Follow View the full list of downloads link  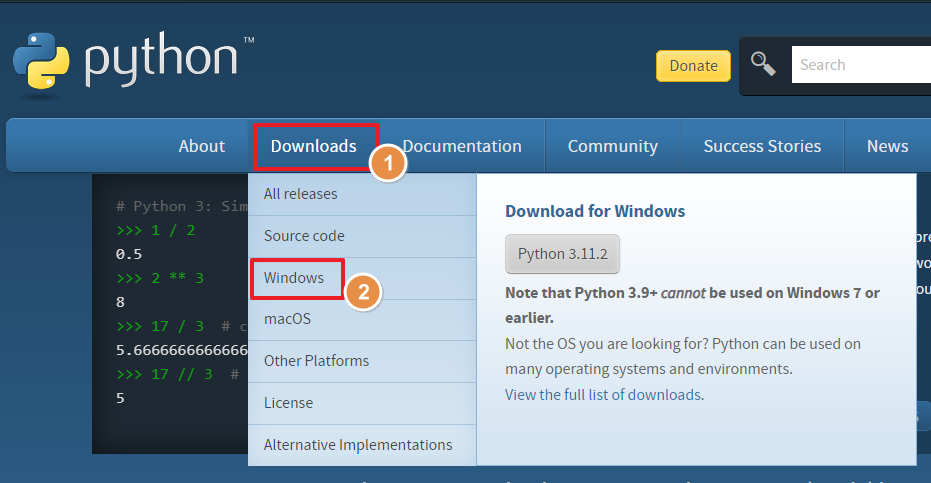(603, 395)
